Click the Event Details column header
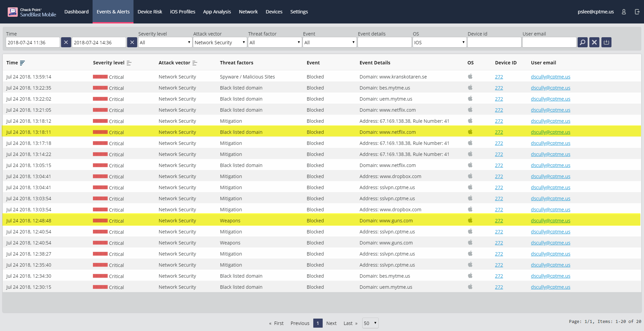 375,63
